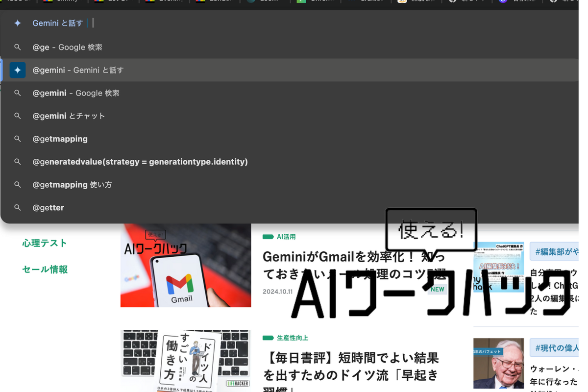Choose the plain @getmapping suggestion
588x392 pixels.
(60, 139)
